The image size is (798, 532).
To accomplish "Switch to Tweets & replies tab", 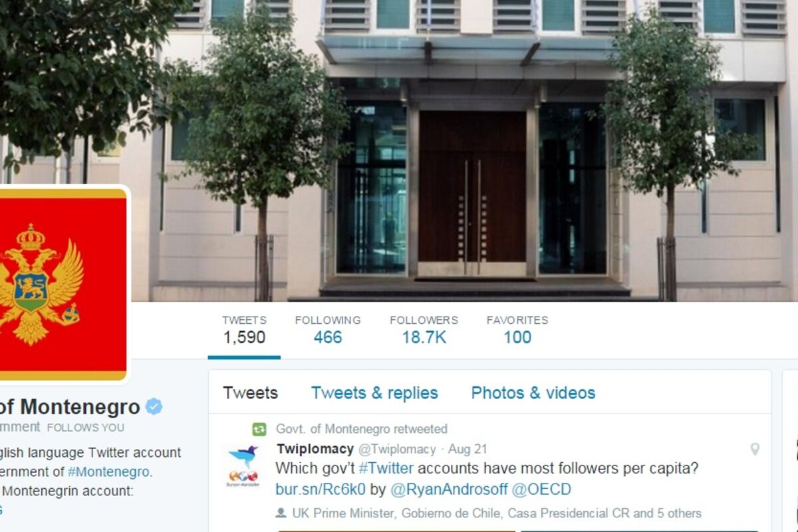I will point(374,393).
